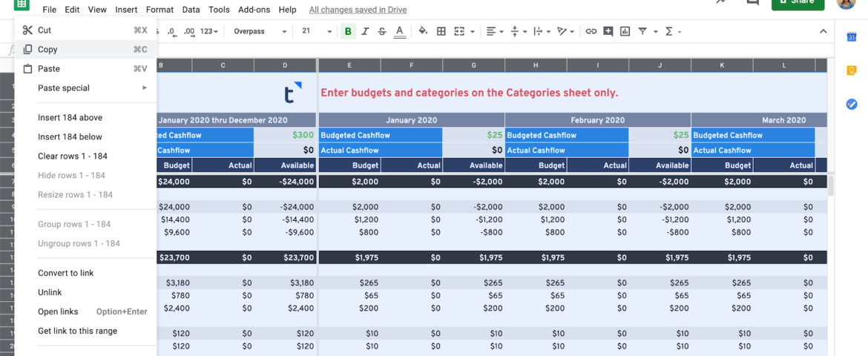Open Google Keep side panel icon

click(x=852, y=70)
